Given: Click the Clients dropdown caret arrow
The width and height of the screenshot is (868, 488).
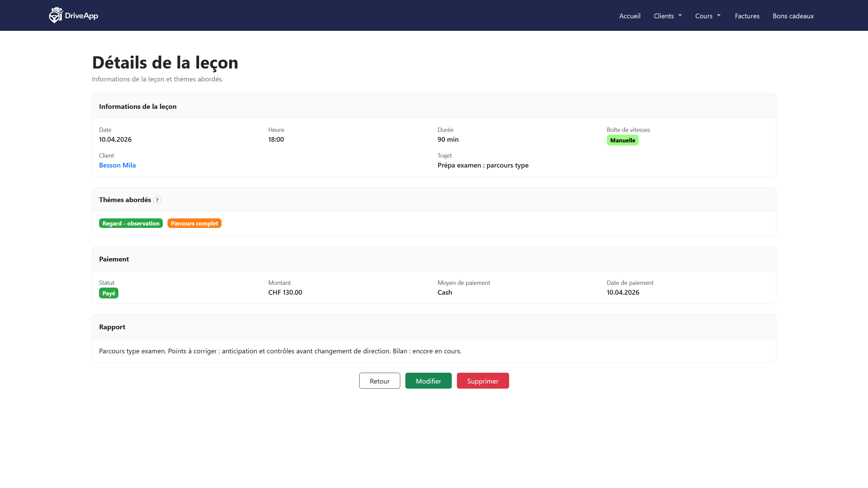Looking at the screenshot, I should [680, 16].
